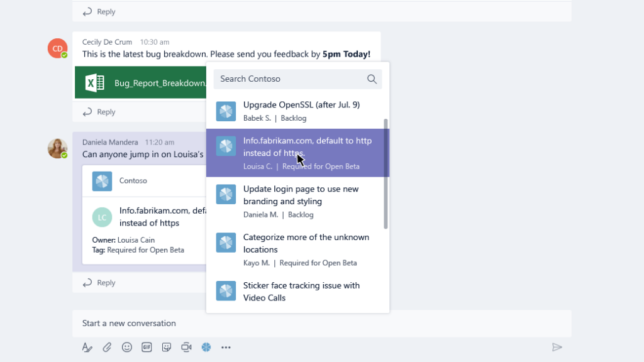Click the results list scrollbar in the Contoso popup
Screen dimensions: 644x362
click(386, 173)
